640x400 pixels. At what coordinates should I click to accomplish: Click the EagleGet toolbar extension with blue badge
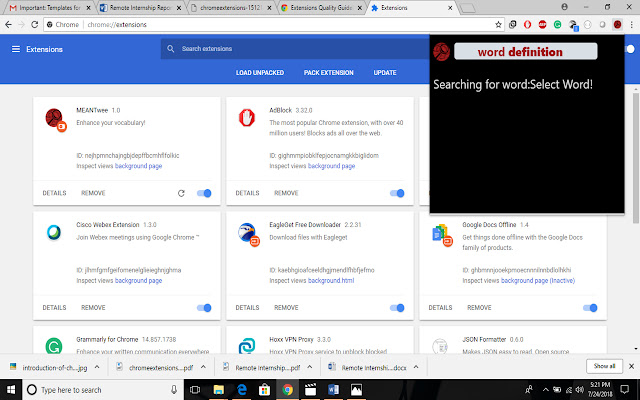(573, 25)
